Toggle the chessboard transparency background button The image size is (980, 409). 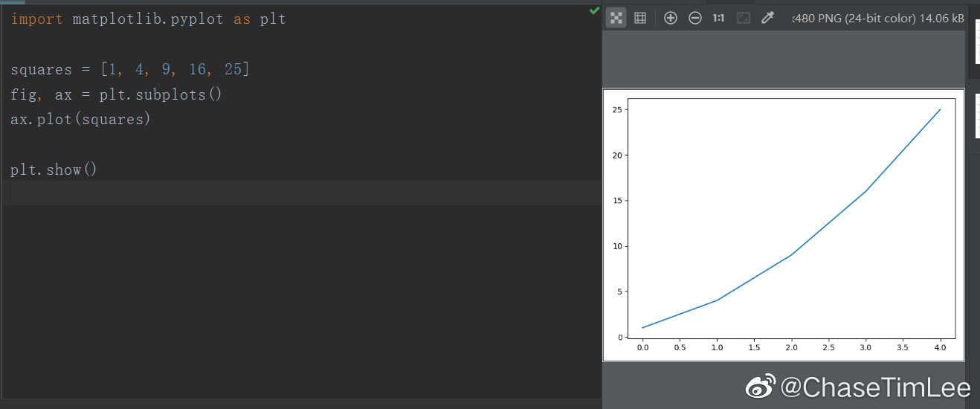pos(616,18)
